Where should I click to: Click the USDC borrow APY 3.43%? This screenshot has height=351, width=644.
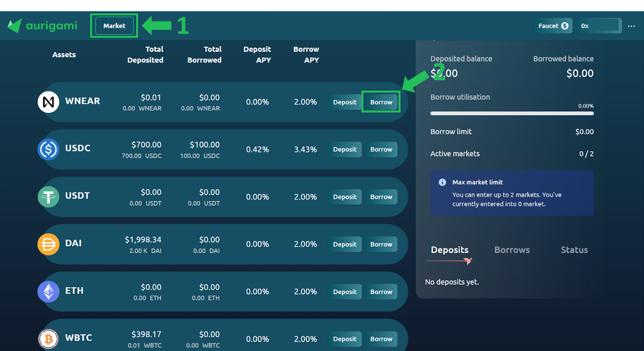pos(305,150)
